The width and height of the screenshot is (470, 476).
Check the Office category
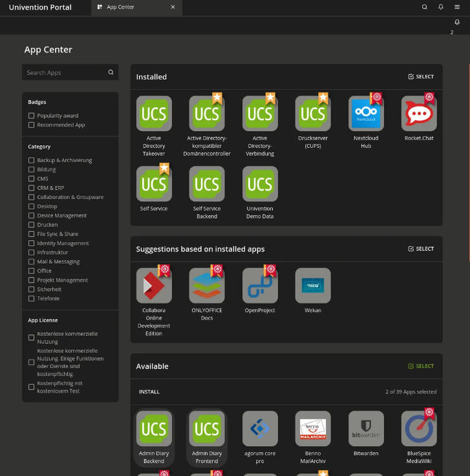31,271
